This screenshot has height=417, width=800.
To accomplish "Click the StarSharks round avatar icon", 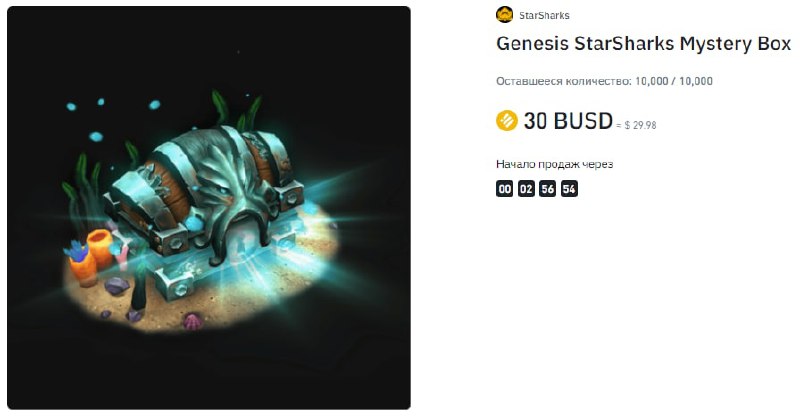I will click(x=504, y=15).
